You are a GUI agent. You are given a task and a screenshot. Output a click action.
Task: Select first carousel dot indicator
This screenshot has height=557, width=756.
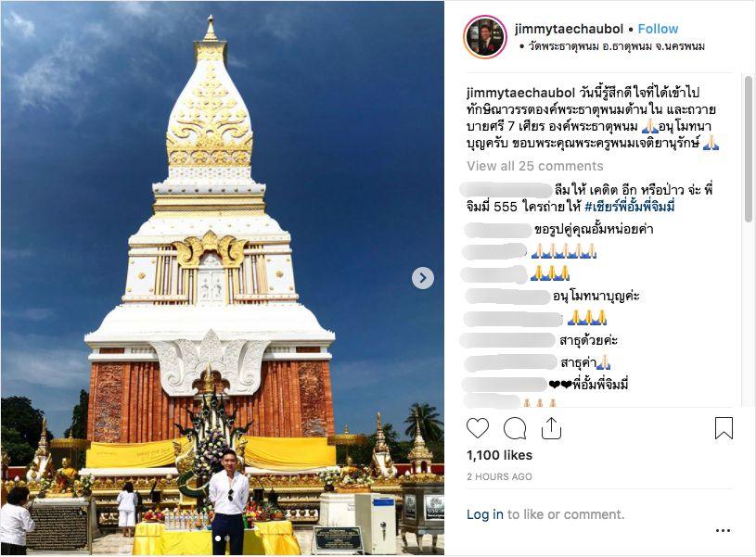click(x=218, y=538)
